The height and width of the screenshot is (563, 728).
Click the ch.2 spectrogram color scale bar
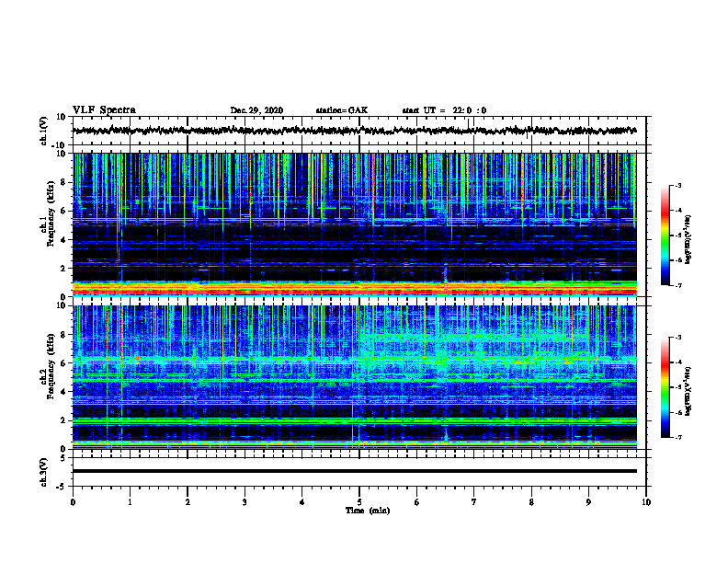coord(665,387)
